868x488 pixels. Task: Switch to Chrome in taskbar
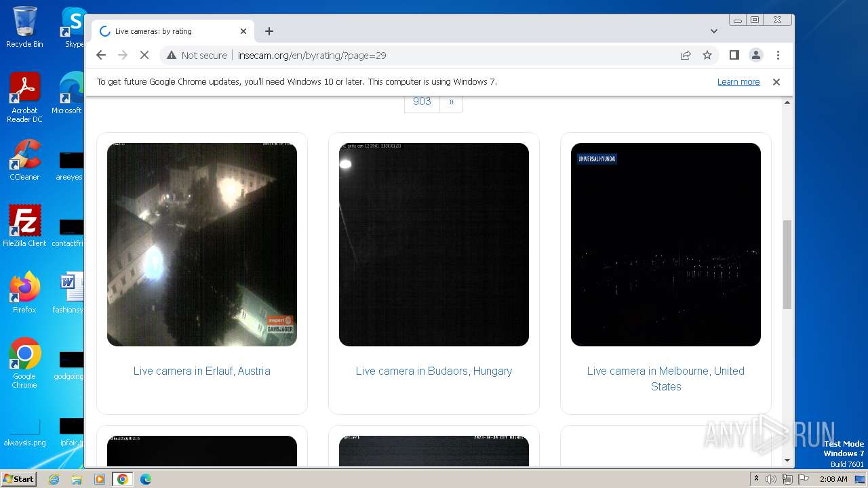(x=123, y=479)
